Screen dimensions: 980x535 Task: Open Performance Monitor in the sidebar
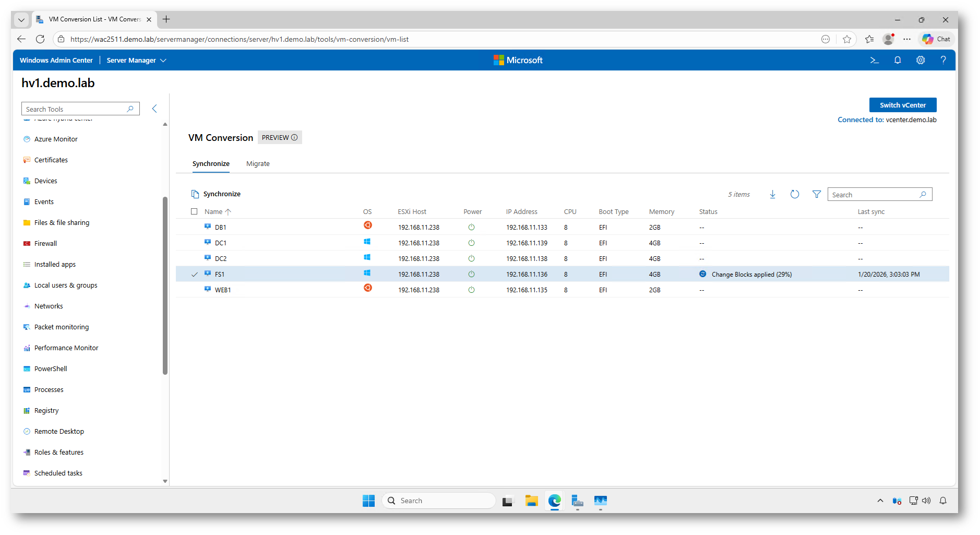[x=66, y=348]
